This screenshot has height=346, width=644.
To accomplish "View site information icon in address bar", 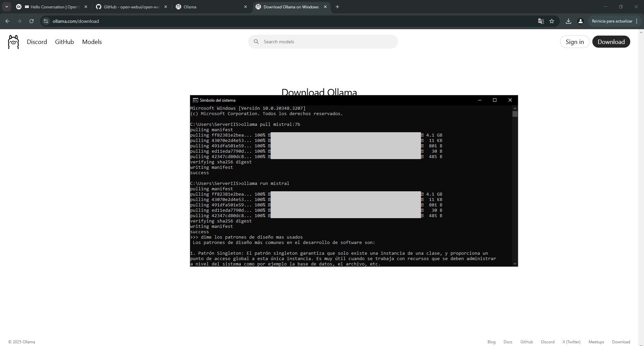I will (46, 21).
